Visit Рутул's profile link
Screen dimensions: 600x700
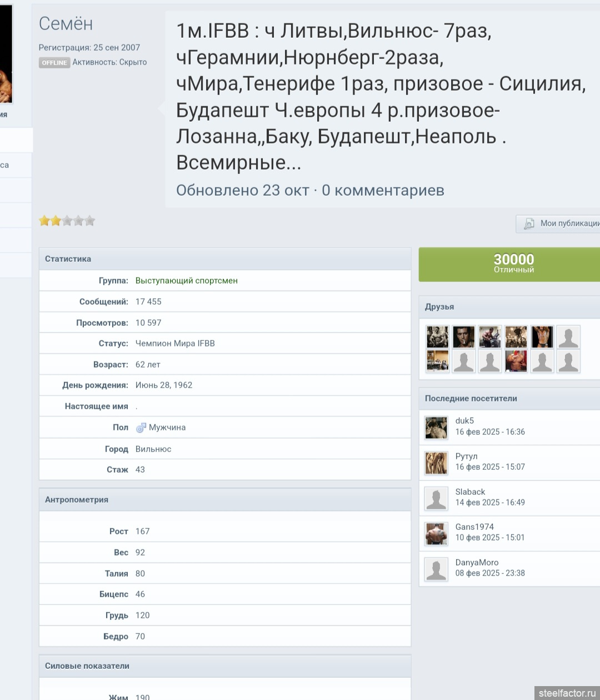[467, 456]
